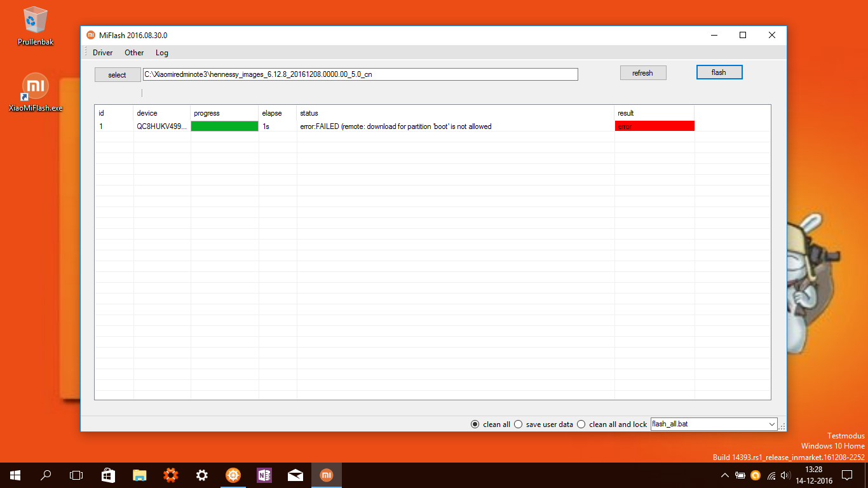Click the red error result cell
The height and width of the screenshot is (488, 868).
[x=654, y=126]
